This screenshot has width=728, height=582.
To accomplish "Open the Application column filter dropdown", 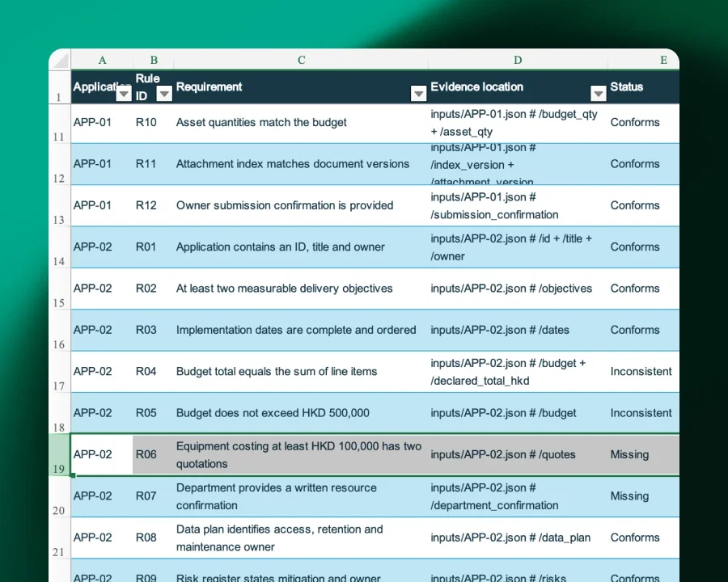I will [x=124, y=94].
